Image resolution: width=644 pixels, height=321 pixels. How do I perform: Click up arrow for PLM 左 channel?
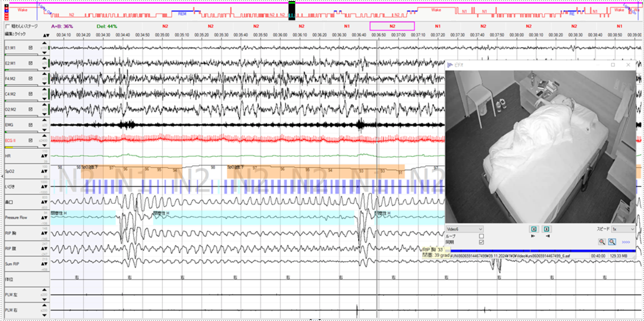[x=44, y=290]
